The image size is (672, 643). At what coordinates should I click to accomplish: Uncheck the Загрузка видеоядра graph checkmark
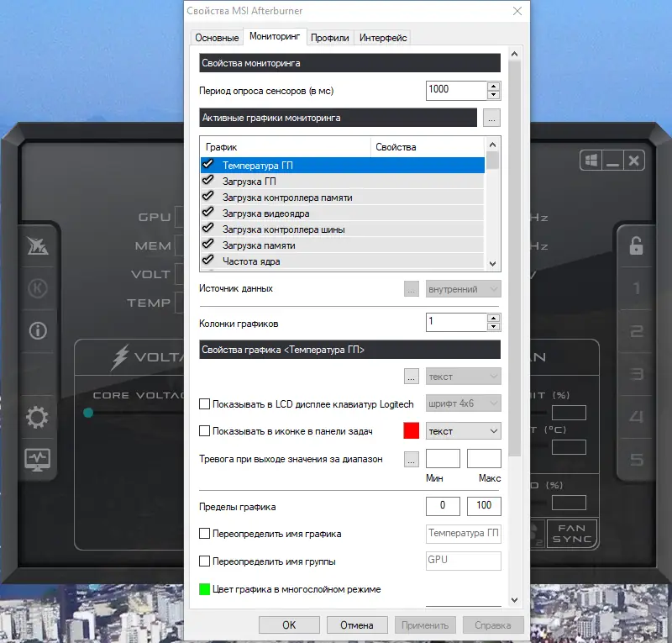pyautogui.click(x=207, y=213)
